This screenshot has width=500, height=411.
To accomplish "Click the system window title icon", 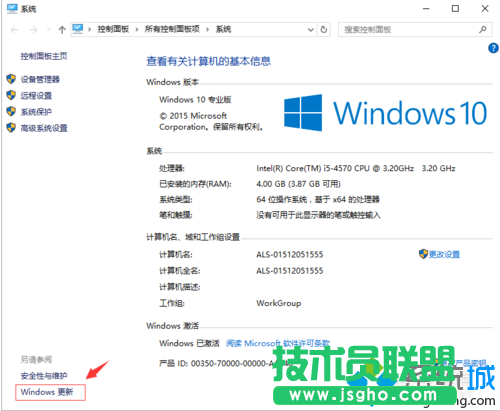I will 12,8.
